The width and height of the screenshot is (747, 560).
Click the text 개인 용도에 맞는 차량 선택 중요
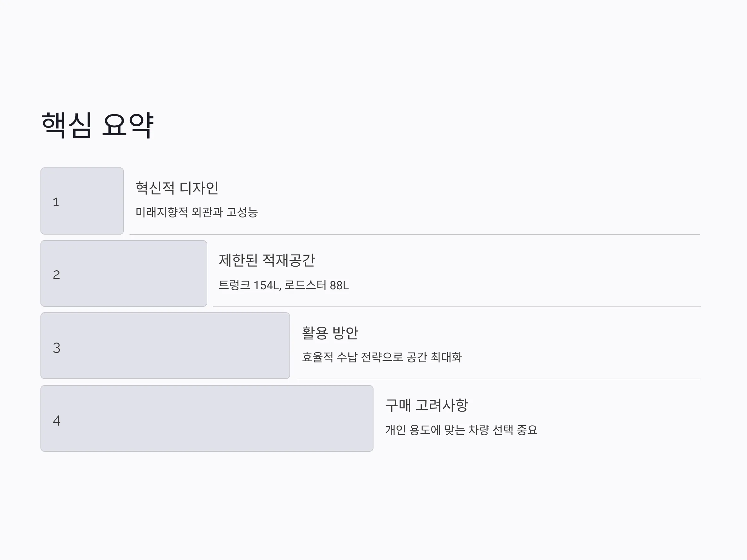click(x=461, y=430)
